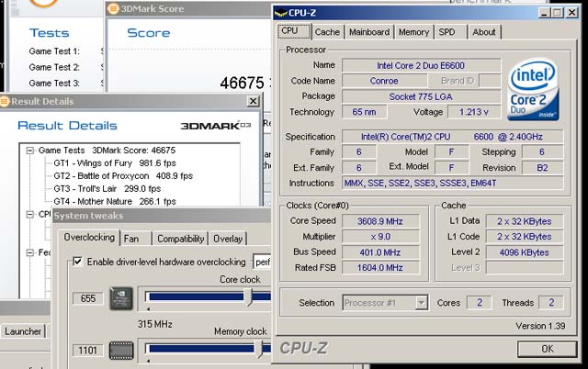Minimize the CPU-Z window
The height and width of the screenshot is (369, 588).
pos(545,13)
